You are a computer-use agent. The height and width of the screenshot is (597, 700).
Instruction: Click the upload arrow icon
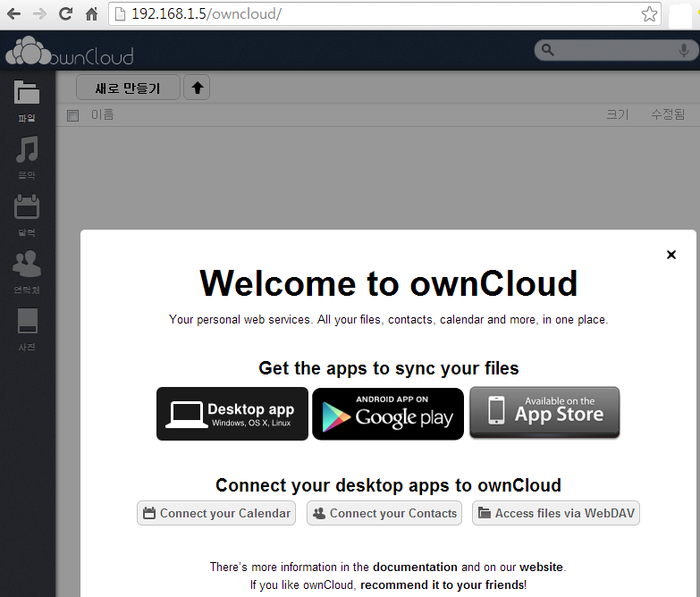(197, 88)
